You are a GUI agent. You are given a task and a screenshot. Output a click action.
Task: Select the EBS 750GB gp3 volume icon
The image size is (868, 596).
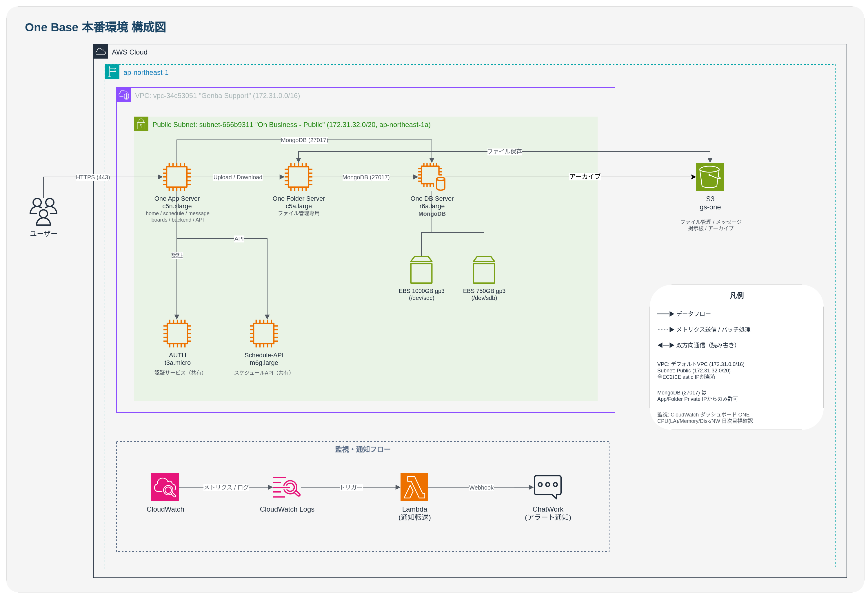[x=484, y=270]
